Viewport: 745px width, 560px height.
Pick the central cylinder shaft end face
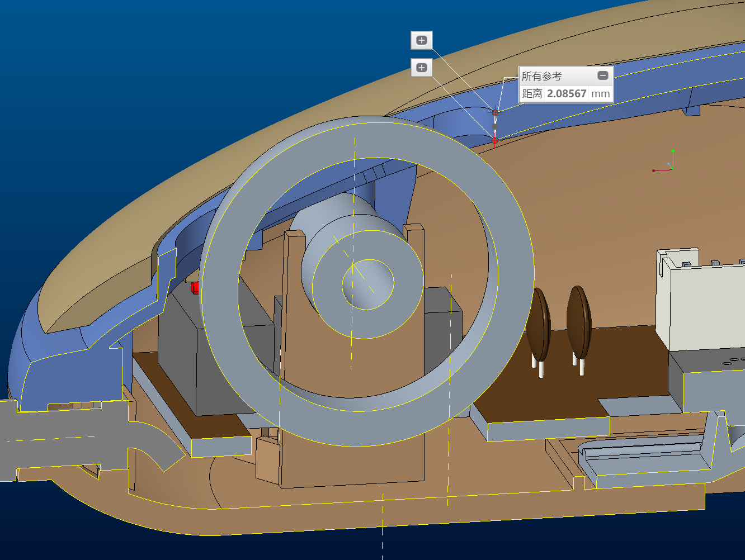pyautogui.click(x=367, y=284)
